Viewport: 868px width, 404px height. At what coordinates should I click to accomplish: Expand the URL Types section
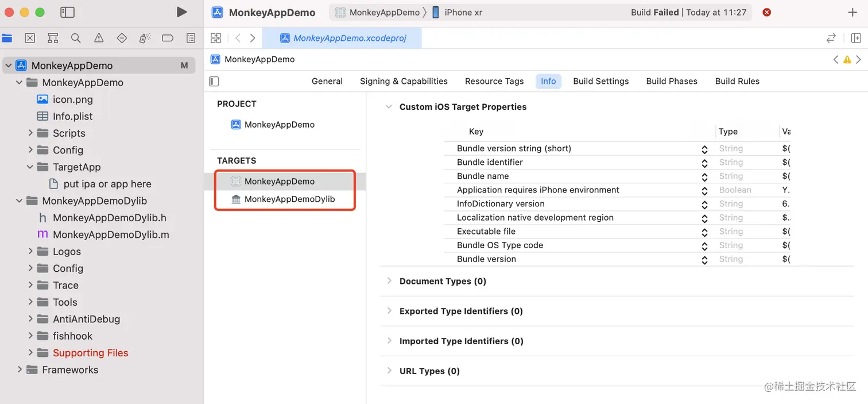[389, 371]
